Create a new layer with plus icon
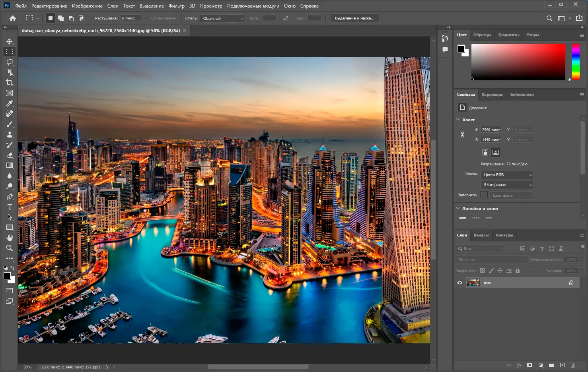588x372 pixels. pos(562,365)
